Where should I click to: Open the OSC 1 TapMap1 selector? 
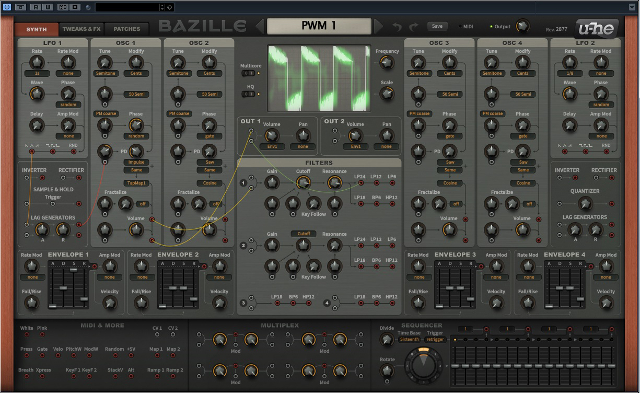point(136,183)
